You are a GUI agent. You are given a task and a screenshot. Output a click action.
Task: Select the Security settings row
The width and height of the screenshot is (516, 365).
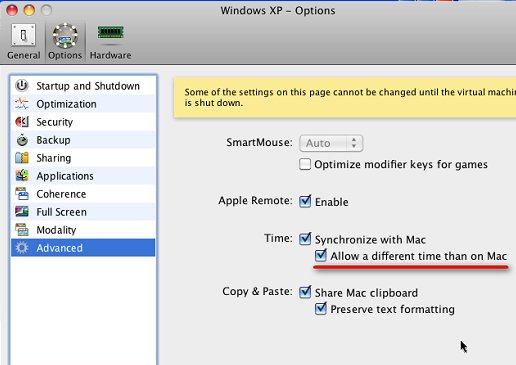(83, 122)
